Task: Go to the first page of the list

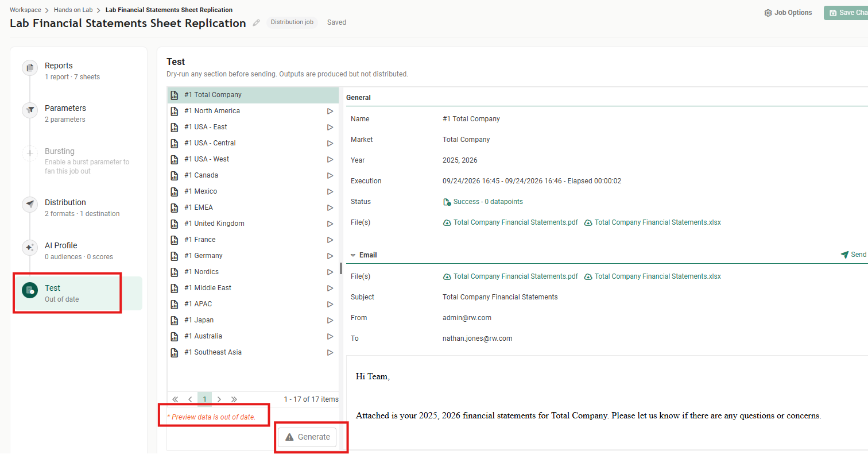Action: (175, 399)
